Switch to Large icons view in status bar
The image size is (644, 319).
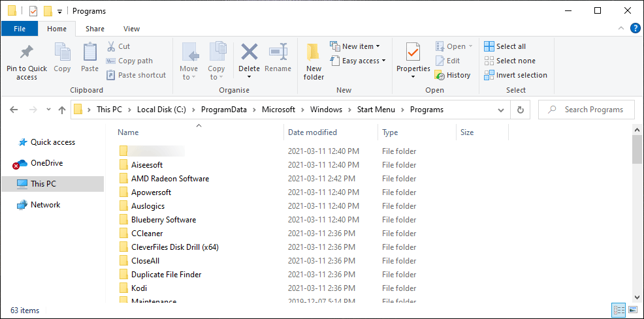coord(632,310)
